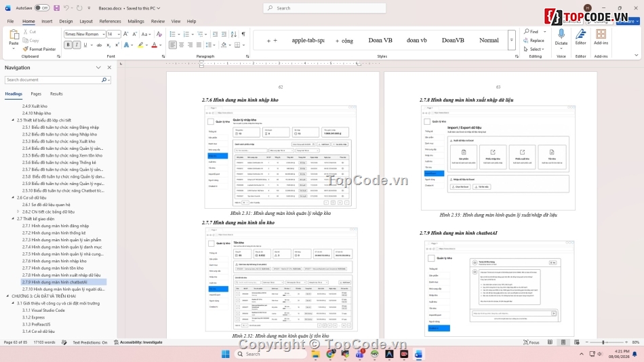Toggle Underline formatting
This screenshot has width=644, height=362.
tap(85, 45)
